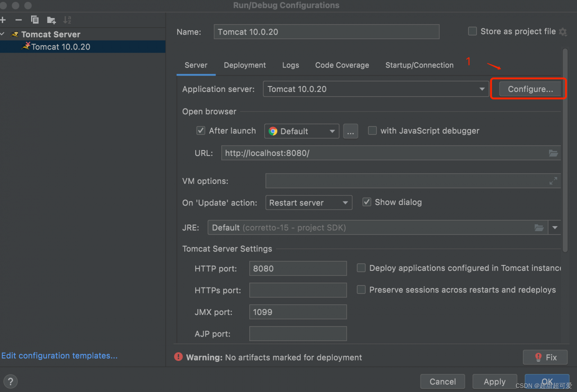The width and height of the screenshot is (577, 392).
Task: Click the JRE Default corretto-15 field
Action: pyautogui.click(x=378, y=228)
